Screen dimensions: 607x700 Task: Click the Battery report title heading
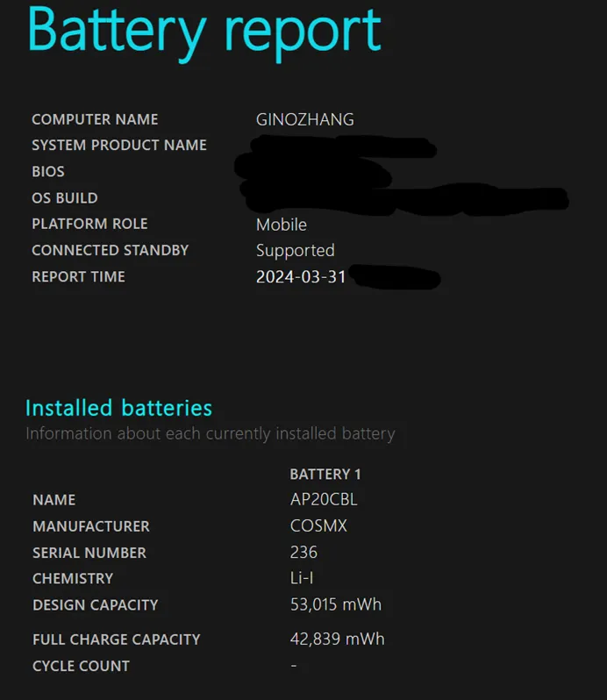204,30
